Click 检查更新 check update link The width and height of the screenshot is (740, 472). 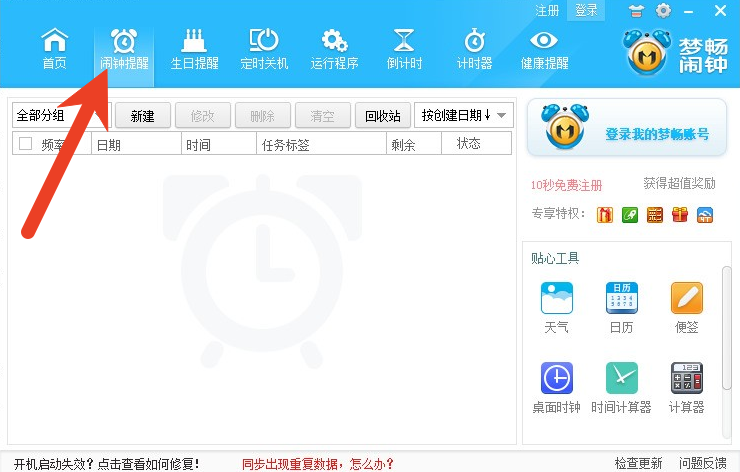tap(639, 463)
